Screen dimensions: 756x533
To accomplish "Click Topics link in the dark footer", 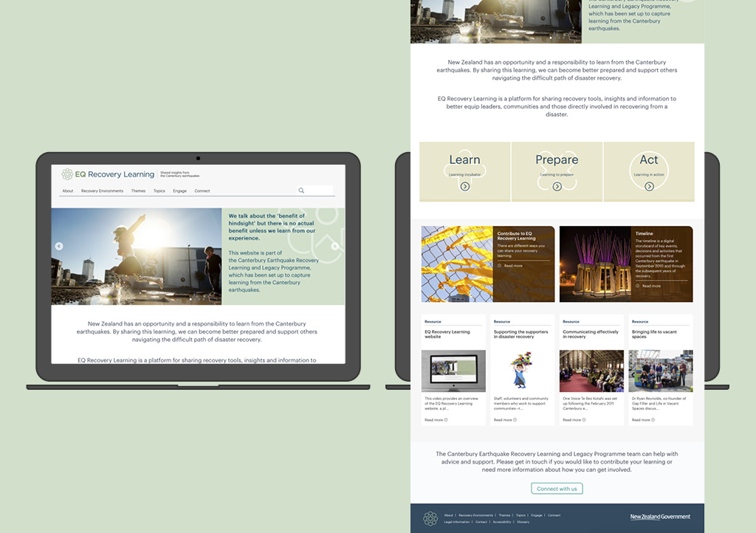I will point(520,515).
